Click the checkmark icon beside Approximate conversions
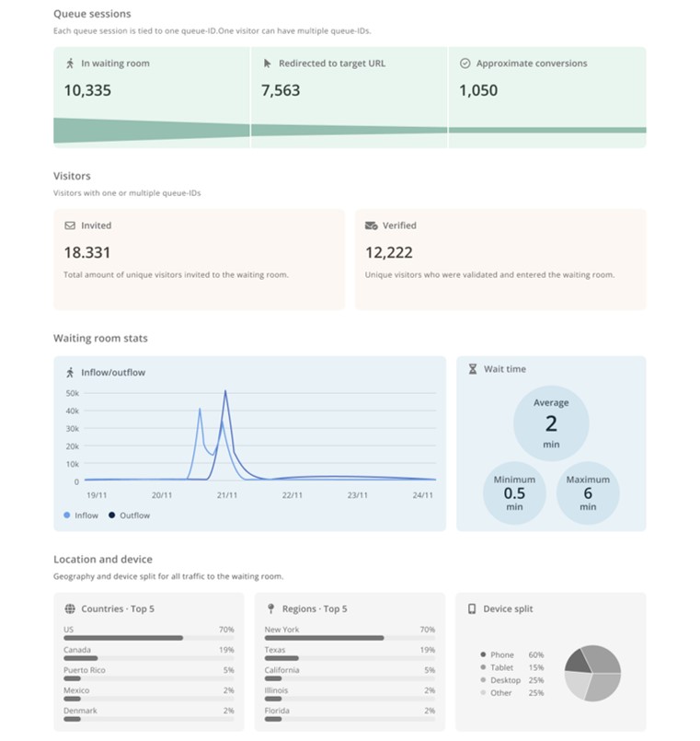 point(465,64)
